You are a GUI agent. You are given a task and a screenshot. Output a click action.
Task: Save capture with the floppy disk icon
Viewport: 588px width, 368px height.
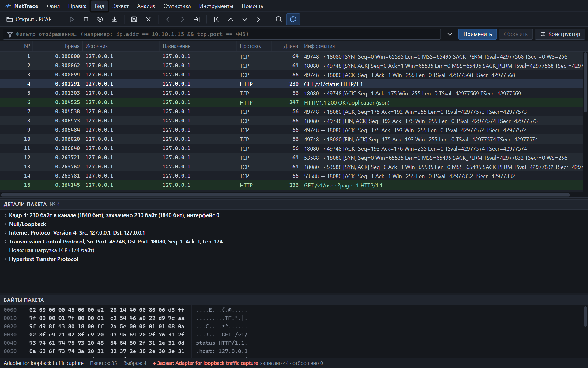tap(134, 19)
